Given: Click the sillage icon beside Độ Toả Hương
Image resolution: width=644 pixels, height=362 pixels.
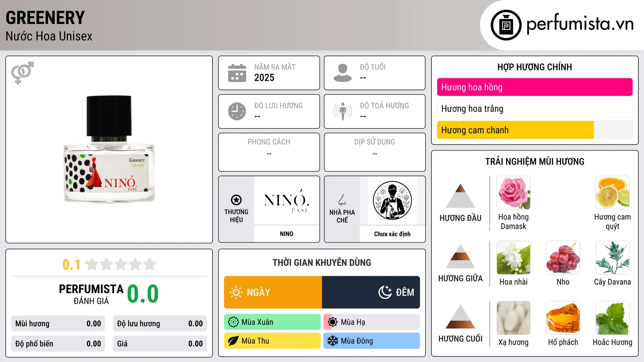Looking at the screenshot, I should coord(343,111).
